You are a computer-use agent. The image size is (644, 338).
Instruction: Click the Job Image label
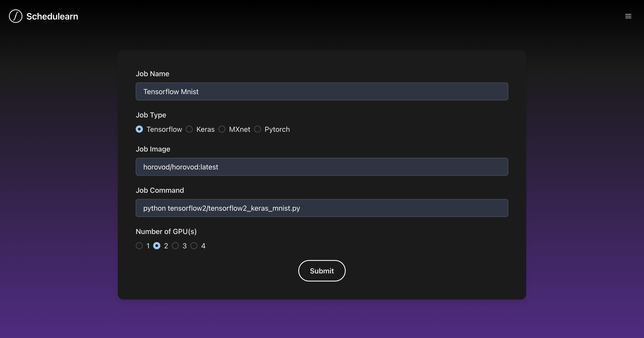coord(153,149)
